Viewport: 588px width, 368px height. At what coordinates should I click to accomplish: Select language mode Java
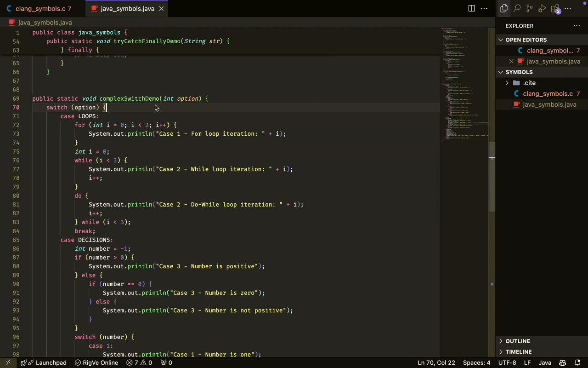pos(545,362)
